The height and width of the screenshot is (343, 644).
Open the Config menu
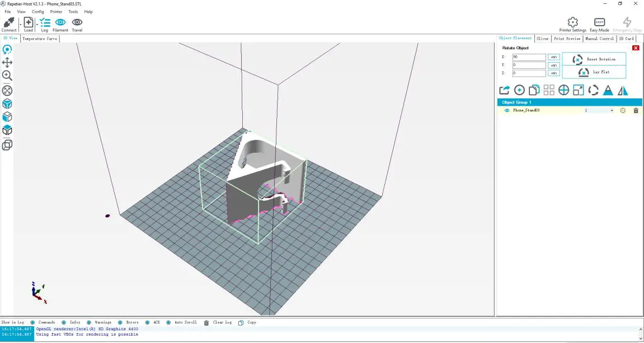coord(37,11)
